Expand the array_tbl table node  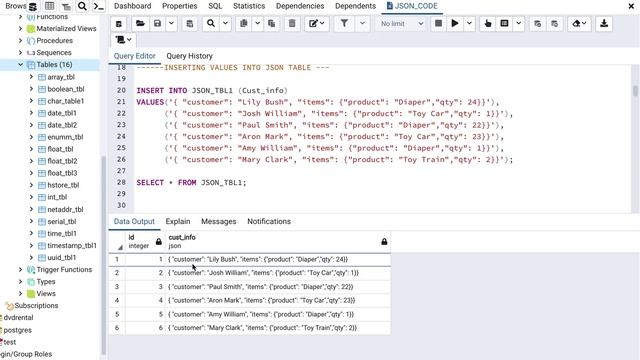click(x=31, y=77)
